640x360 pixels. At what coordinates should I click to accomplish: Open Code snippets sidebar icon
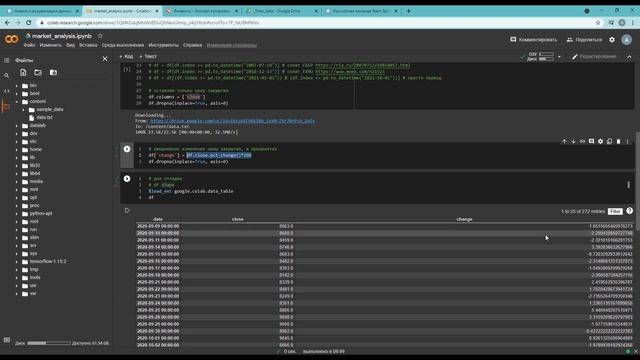(x=7, y=91)
